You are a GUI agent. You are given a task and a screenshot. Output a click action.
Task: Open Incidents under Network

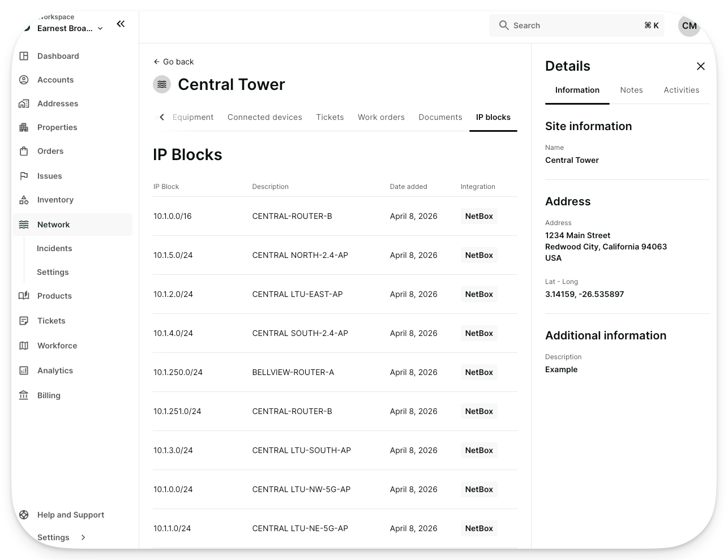(x=54, y=248)
